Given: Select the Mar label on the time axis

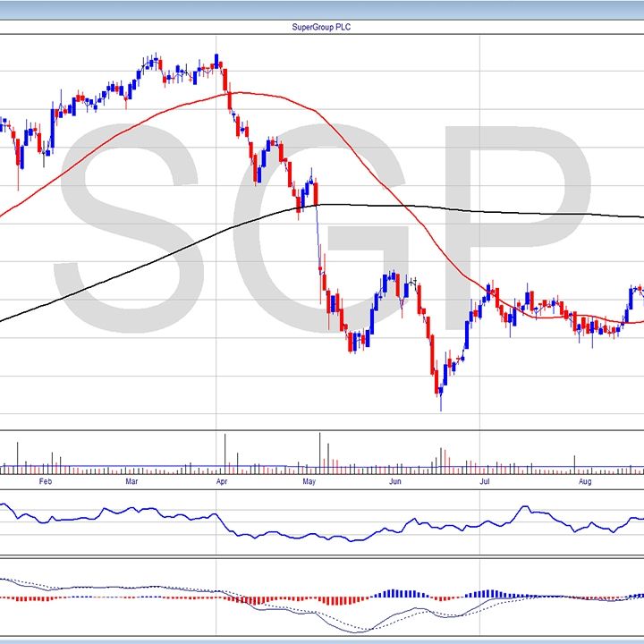Looking at the screenshot, I should 131,482.
